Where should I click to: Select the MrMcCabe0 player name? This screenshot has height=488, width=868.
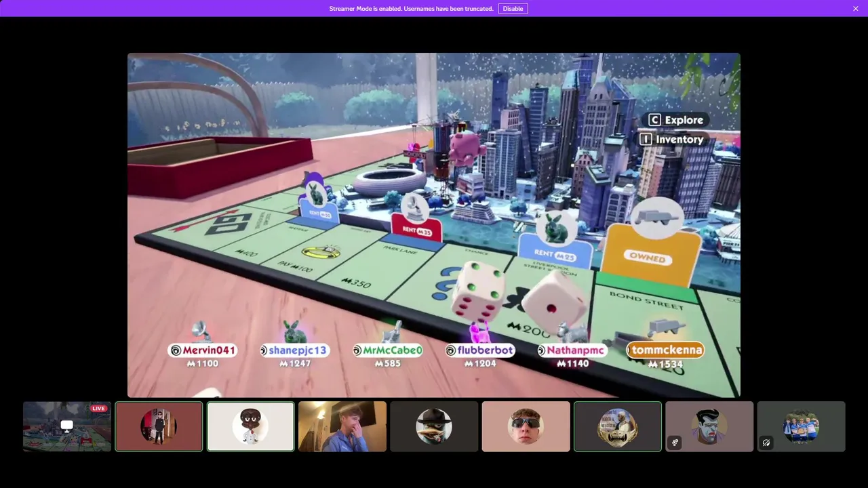393,350
